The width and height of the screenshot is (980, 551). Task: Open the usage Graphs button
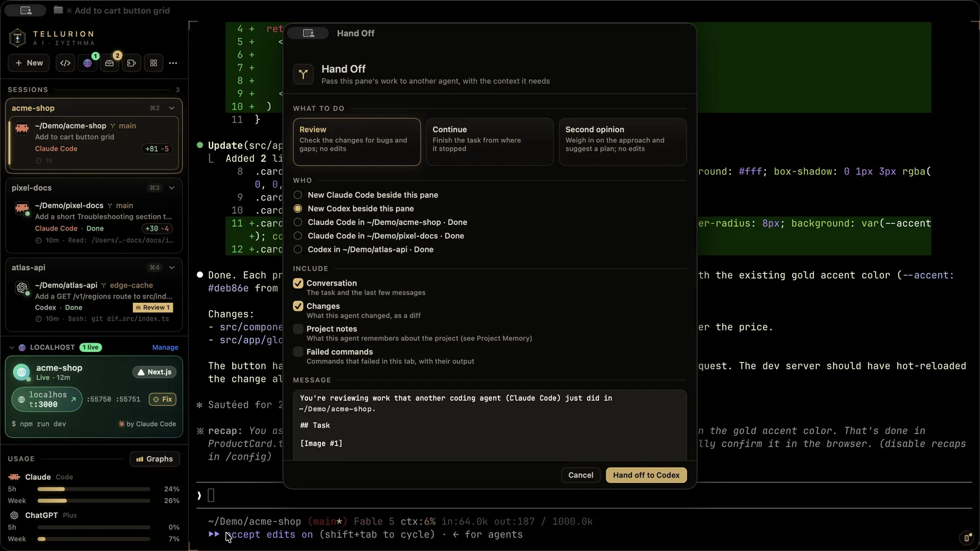pyautogui.click(x=154, y=459)
